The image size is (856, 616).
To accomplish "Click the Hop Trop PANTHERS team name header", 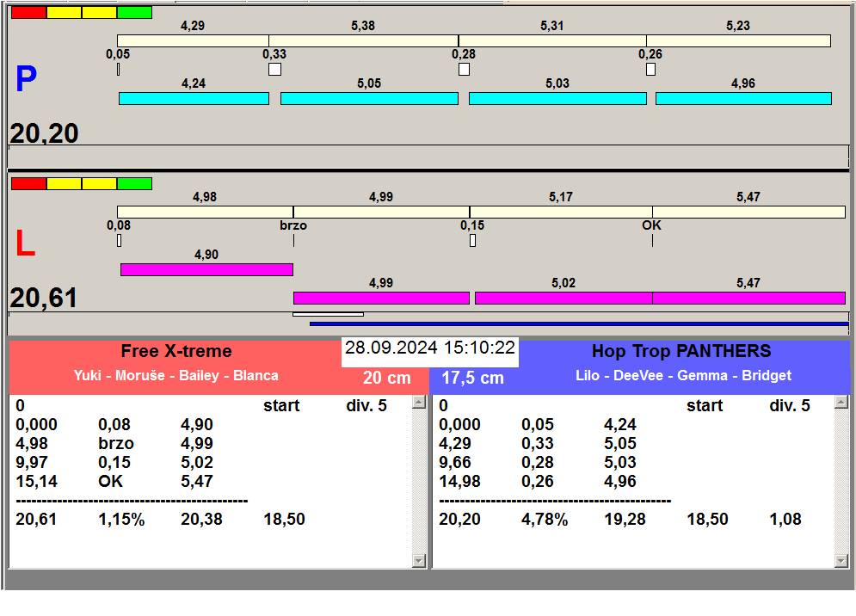I will 681,351.
